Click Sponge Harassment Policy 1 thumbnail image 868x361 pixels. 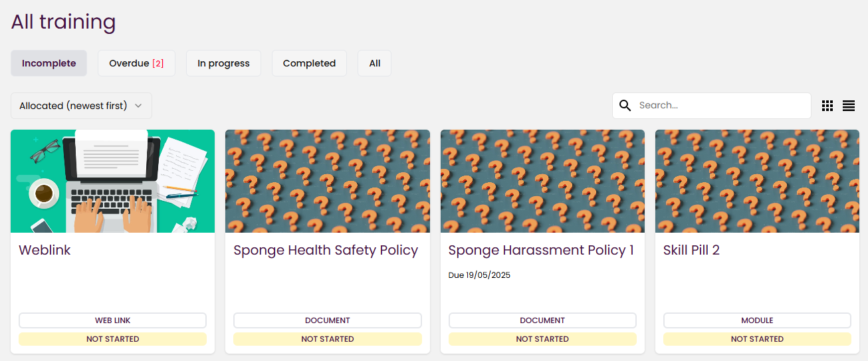click(542, 181)
